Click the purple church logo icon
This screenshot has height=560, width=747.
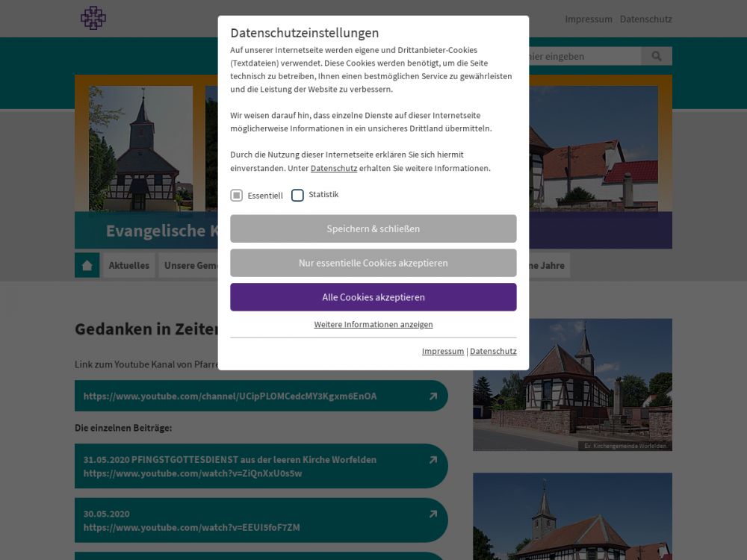[x=93, y=18]
